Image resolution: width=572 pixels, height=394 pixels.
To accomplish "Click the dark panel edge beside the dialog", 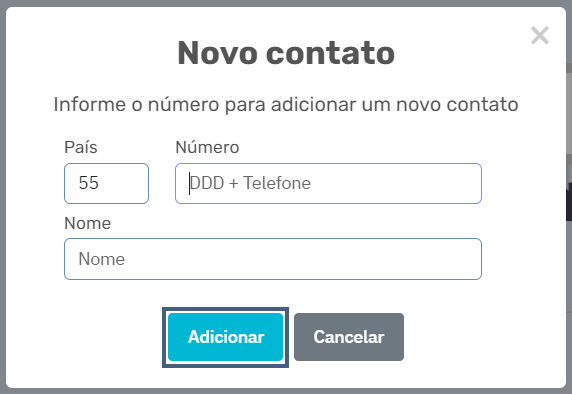I will 569,201.
